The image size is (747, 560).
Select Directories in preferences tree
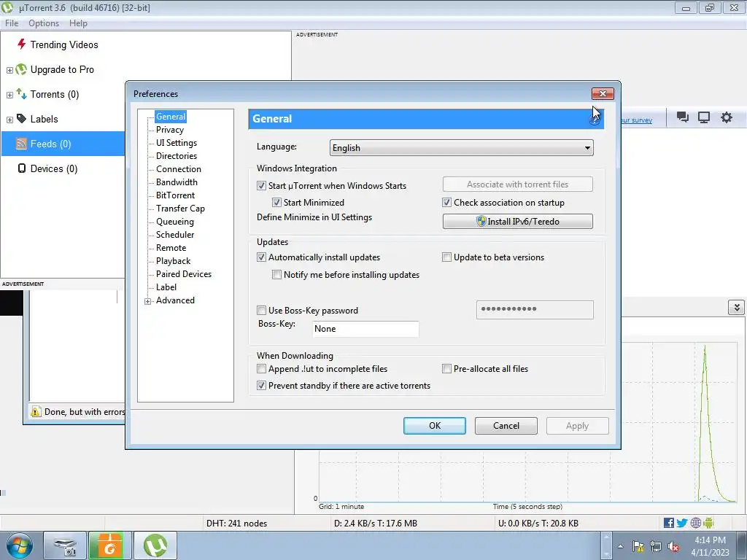pyautogui.click(x=177, y=156)
